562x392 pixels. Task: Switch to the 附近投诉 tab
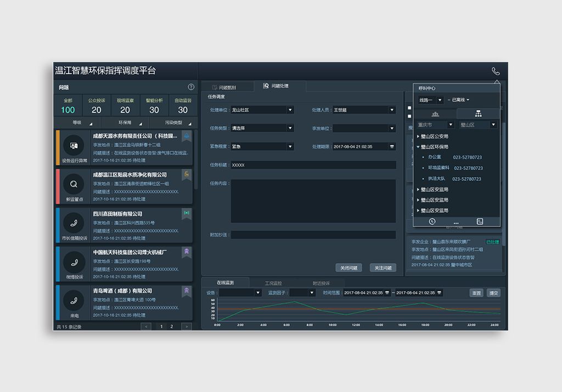click(321, 283)
